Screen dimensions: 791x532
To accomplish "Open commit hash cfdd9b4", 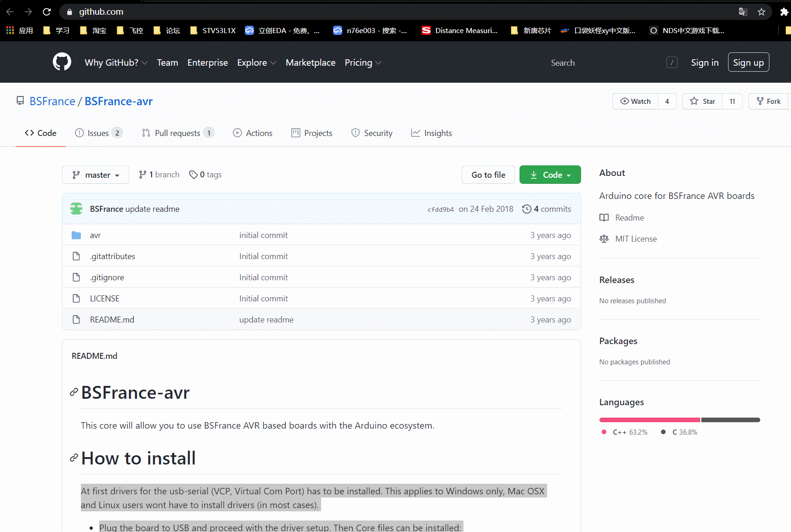I will pyautogui.click(x=441, y=209).
